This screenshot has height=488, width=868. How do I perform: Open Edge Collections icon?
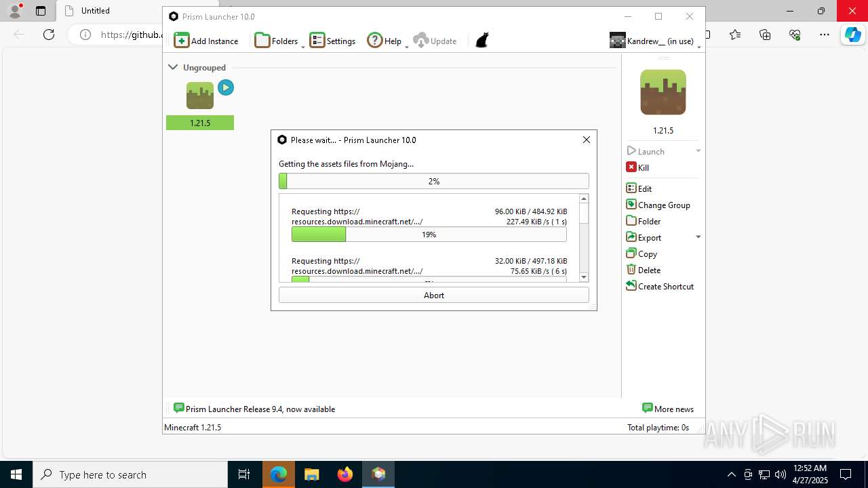tap(765, 35)
